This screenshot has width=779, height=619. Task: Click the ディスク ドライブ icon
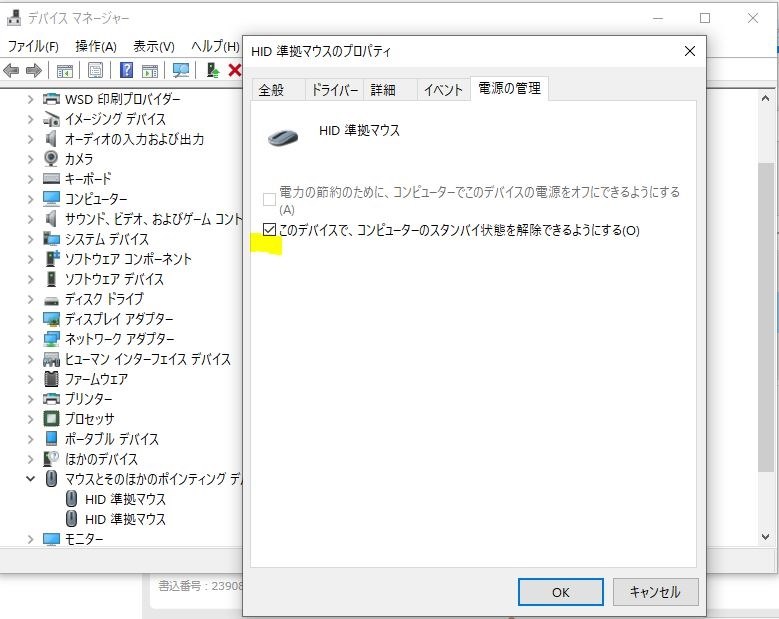coord(51,301)
